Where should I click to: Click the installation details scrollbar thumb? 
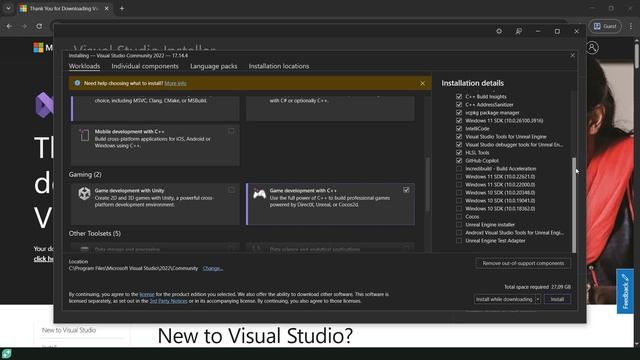[x=574, y=204]
